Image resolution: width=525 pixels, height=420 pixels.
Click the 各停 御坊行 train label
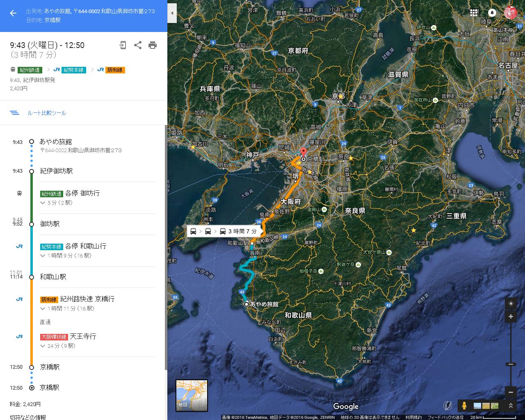point(82,193)
